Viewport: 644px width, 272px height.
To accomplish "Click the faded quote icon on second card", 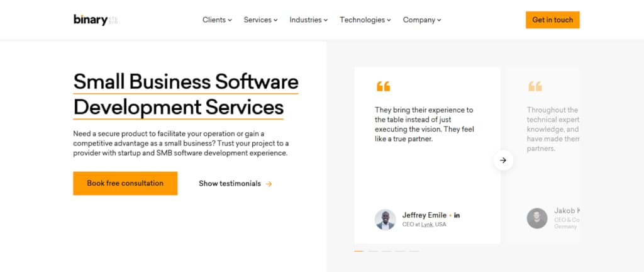I will [x=535, y=86].
